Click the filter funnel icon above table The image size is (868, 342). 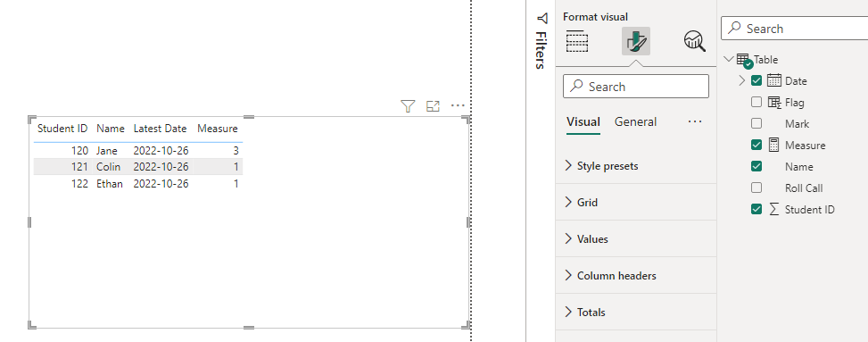click(x=408, y=106)
